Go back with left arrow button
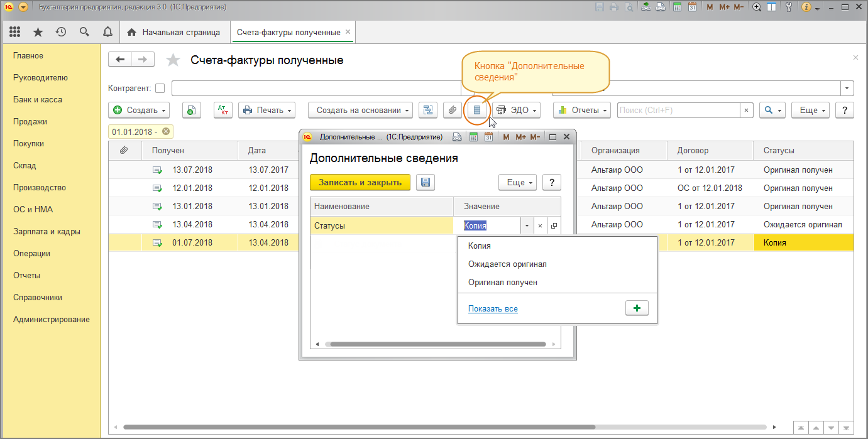Viewport: 868px width, 439px height. (x=120, y=59)
